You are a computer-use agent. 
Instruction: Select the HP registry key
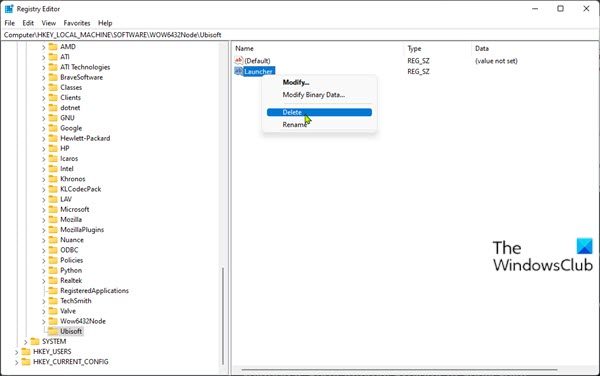tap(65, 148)
